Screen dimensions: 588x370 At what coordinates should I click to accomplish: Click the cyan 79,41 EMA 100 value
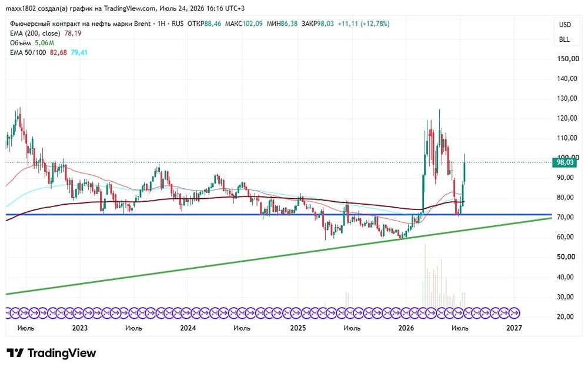[79, 52]
